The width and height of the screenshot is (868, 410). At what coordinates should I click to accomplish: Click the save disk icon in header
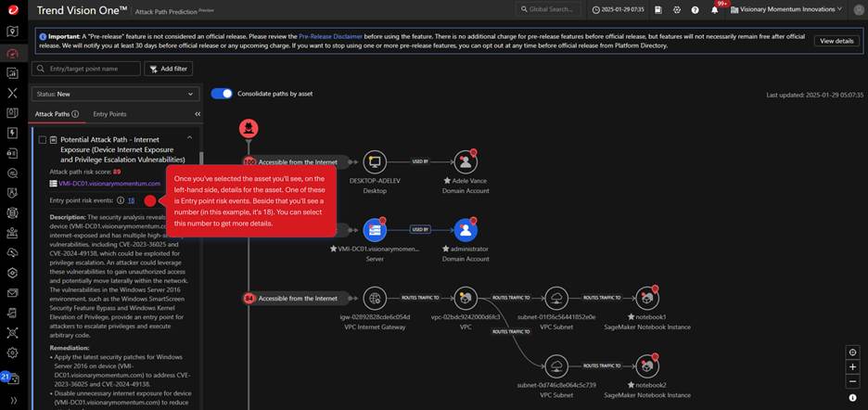[x=657, y=9]
